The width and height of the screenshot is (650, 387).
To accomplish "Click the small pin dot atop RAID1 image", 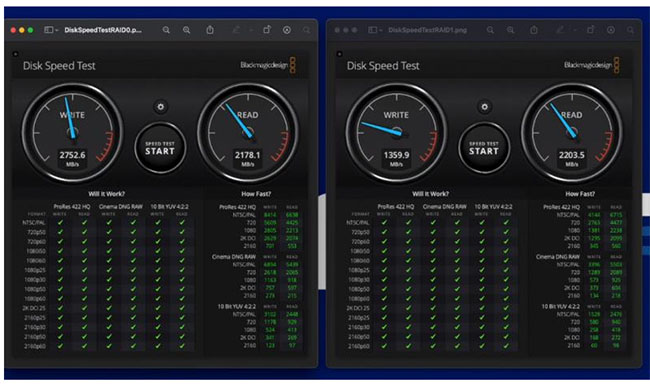I will click(339, 54).
